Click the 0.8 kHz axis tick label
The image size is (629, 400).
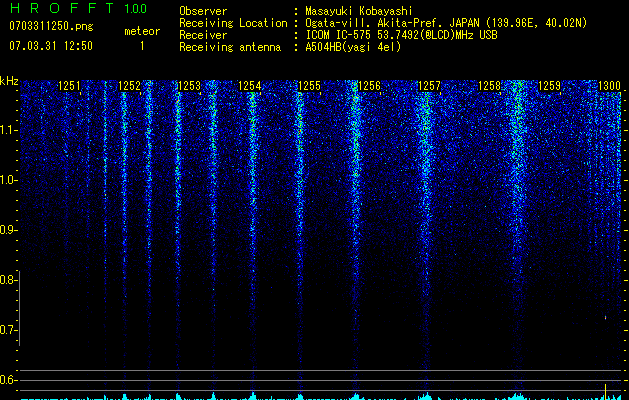point(7,280)
